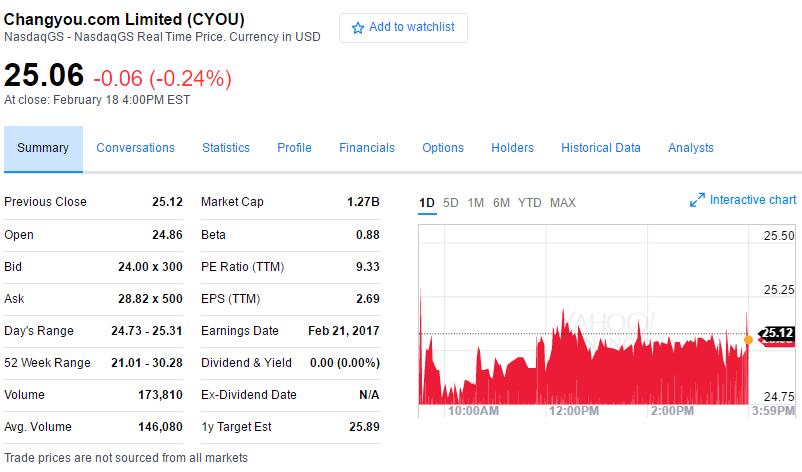802x472 pixels.
Task: Click the Trade prices not sourced note
Action: 126,458
